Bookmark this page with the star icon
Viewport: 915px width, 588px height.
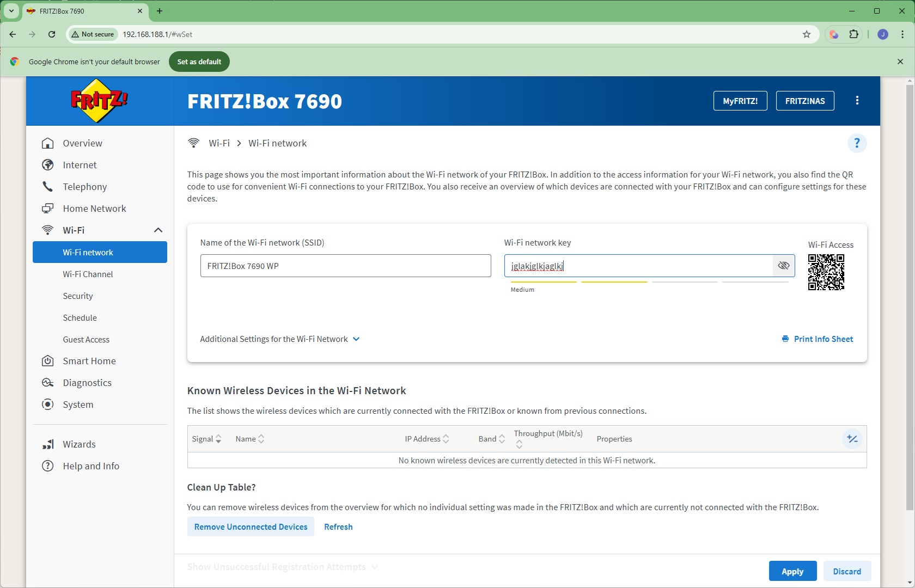(807, 34)
